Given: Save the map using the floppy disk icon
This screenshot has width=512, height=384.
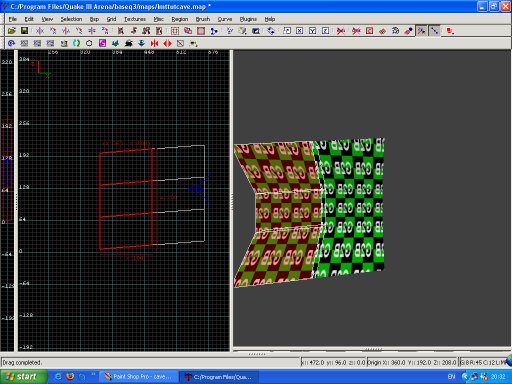Looking at the screenshot, I should click(24, 31).
